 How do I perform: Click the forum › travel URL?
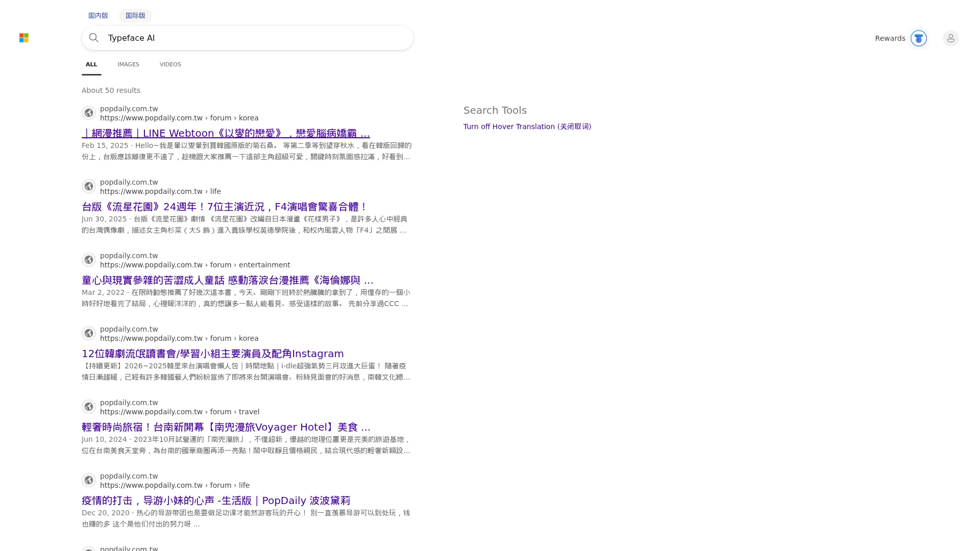pos(180,412)
